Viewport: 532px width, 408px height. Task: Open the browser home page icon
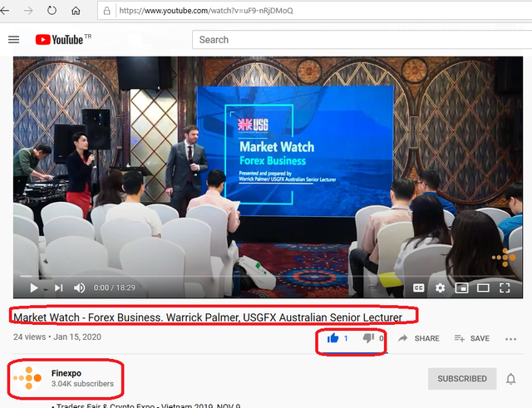[76, 11]
